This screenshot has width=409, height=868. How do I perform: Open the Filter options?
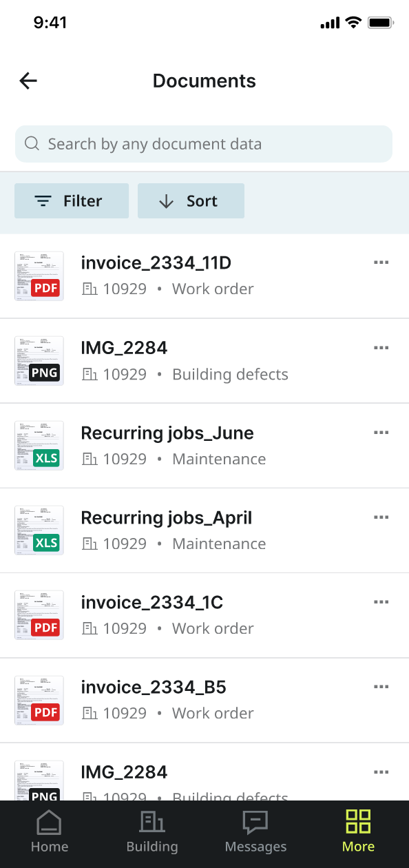pyautogui.click(x=72, y=201)
